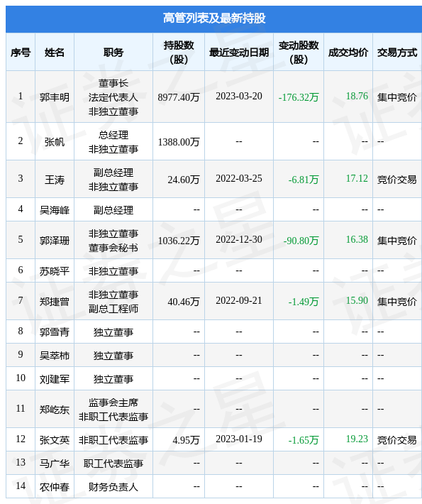Click 集中竞价 in 郭丰明's row
Image resolution: width=422 pixels, height=504 pixels.
click(x=397, y=97)
